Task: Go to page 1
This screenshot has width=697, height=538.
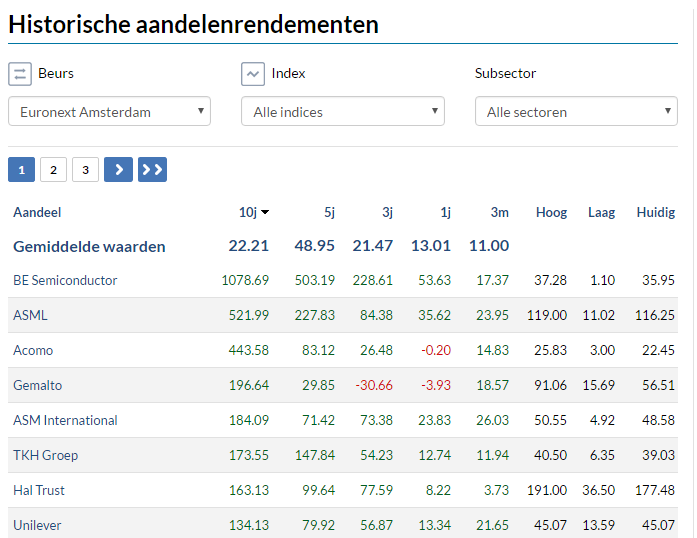Action: tap(21, 169)
